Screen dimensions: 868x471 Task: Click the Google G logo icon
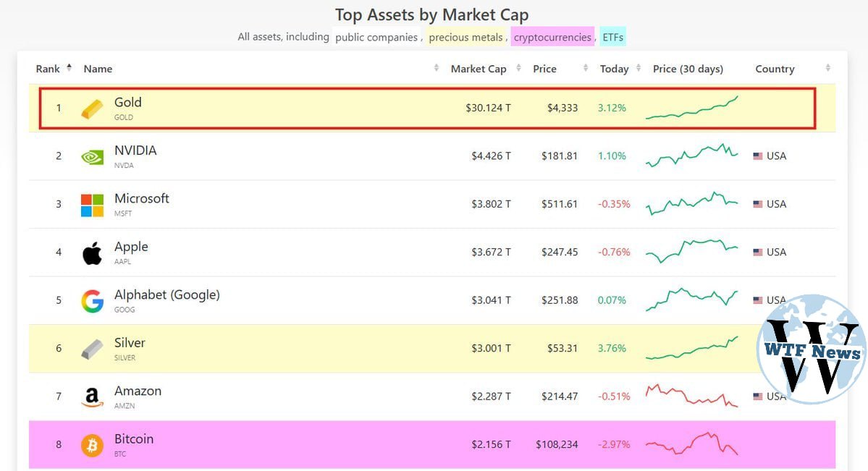[x=92, y=301]
